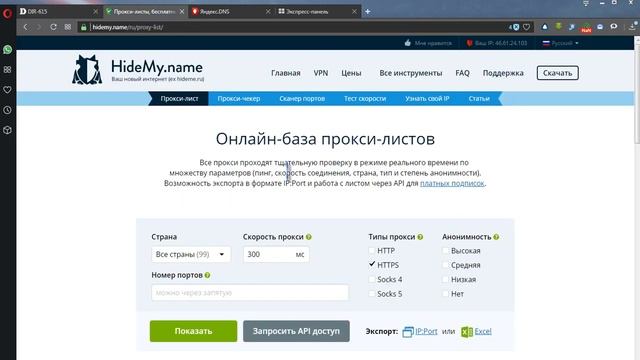Open the Узнать свой IP subnav tab
The image size is (640, 360).
point(427,98)
